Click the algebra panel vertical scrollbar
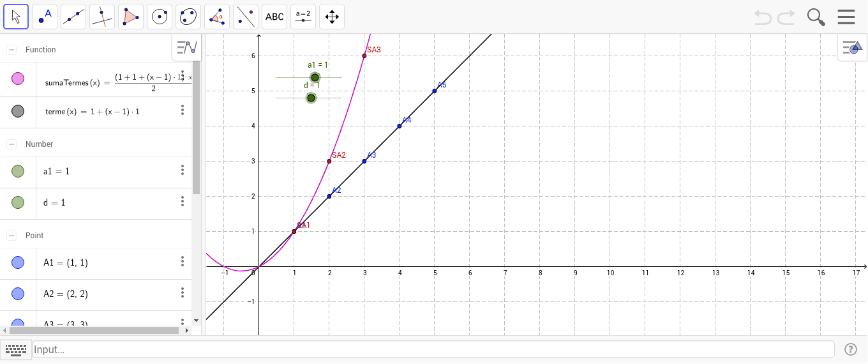This screenshot has width=868, height=364. coord(197,128)
